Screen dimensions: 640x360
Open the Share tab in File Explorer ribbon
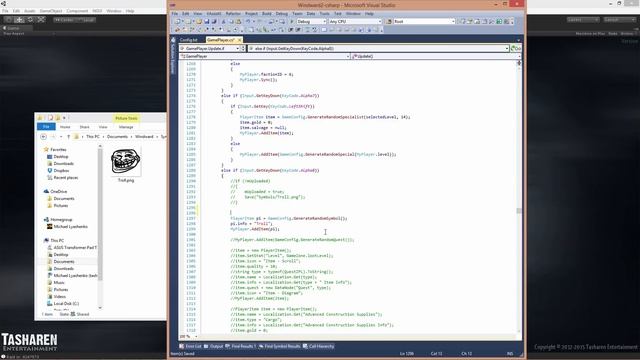point(84,127)
